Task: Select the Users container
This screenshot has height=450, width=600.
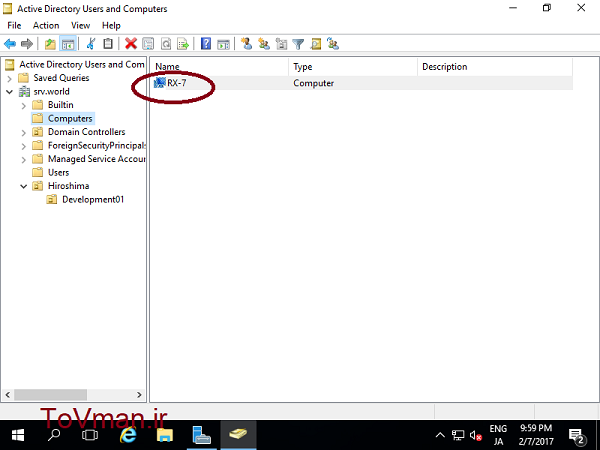Action: 51,172
